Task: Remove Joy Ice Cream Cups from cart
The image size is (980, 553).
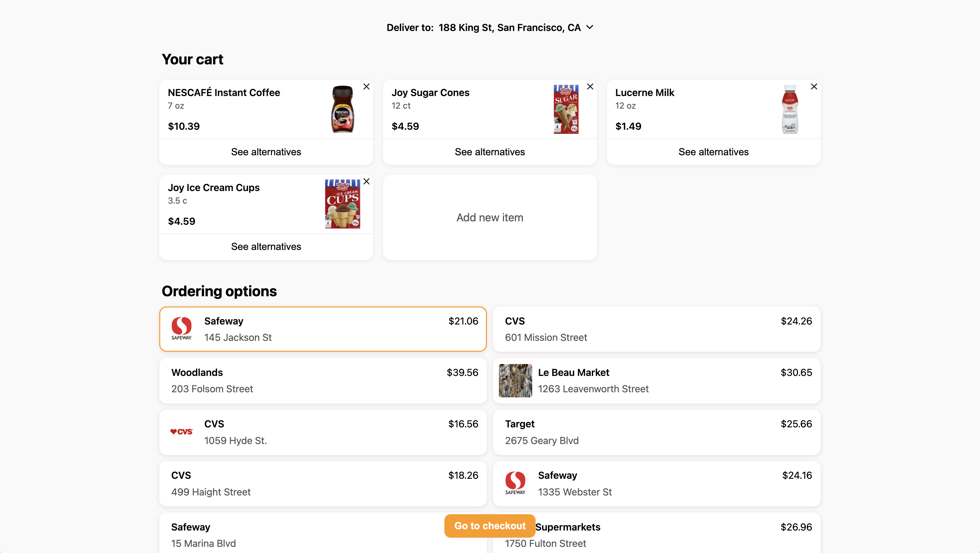Action: click(366, 181)
